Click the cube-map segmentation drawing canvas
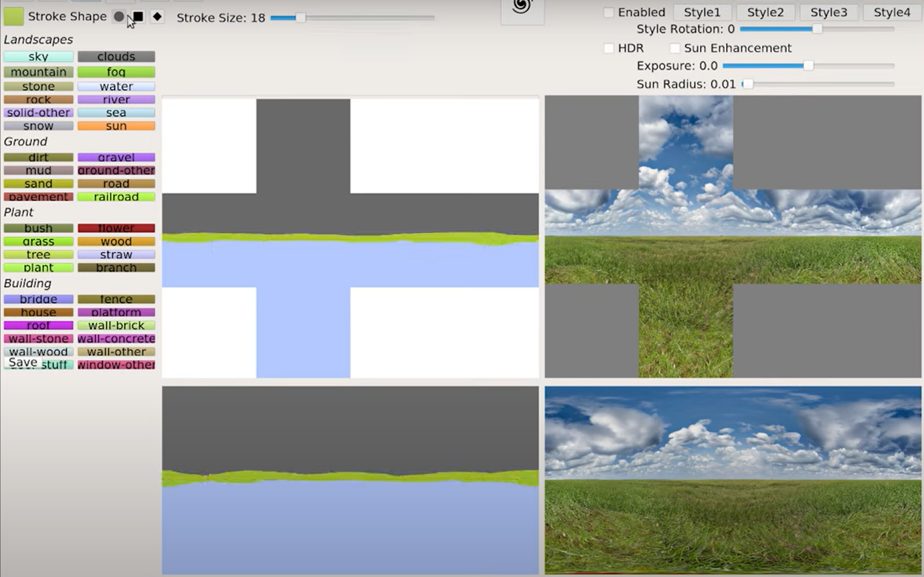Viewport: 924px width, 577px height. 351,238
